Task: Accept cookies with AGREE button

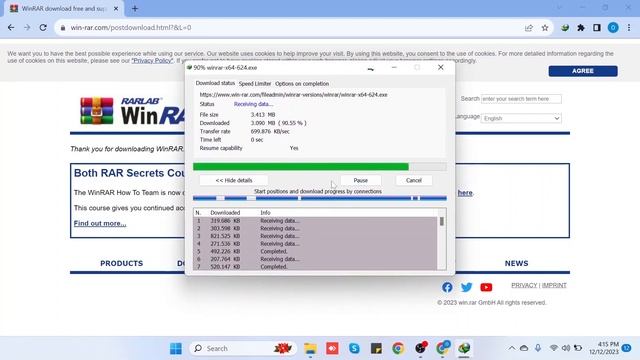Action: point(583,71)
